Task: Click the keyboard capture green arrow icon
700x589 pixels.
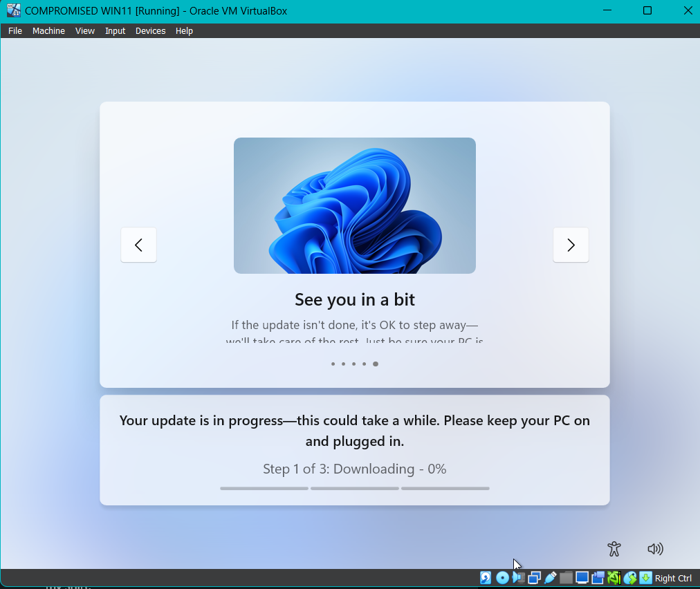Action: 645,578
